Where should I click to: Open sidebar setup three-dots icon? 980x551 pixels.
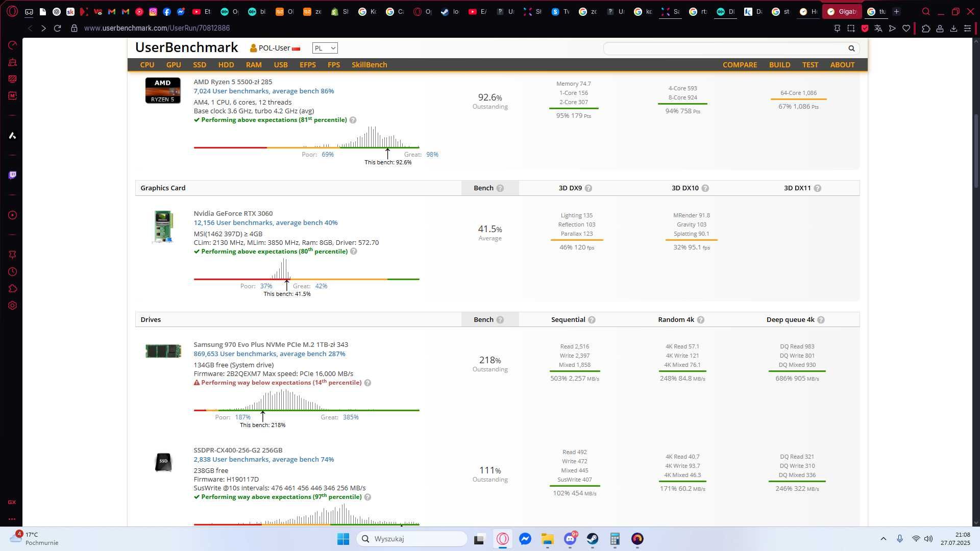coord(12,519)
